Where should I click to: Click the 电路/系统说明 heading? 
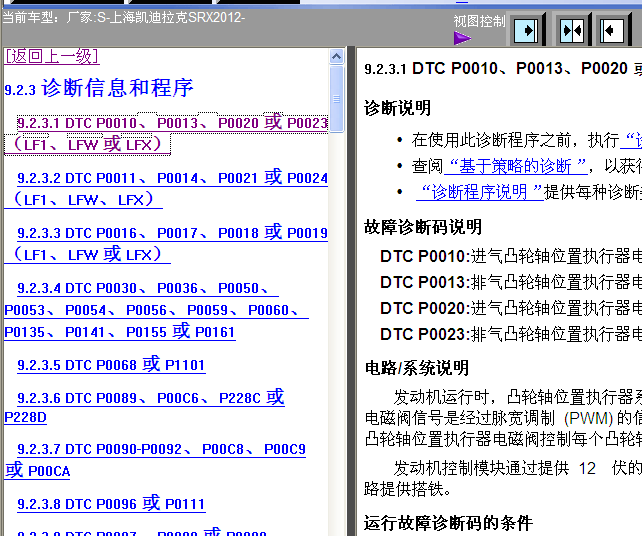pyautogui.click(x=417, y=368)
